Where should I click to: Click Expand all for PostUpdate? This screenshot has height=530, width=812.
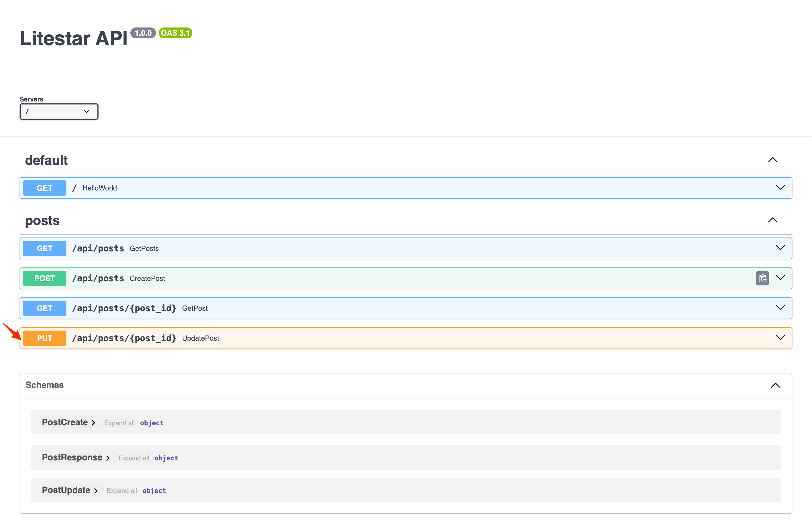point(122,491)
